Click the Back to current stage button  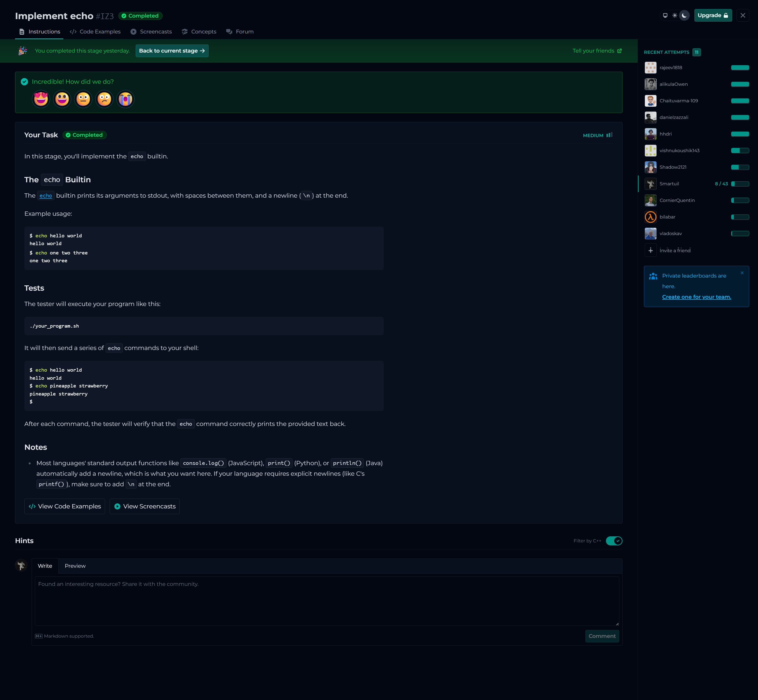[172, 51]
